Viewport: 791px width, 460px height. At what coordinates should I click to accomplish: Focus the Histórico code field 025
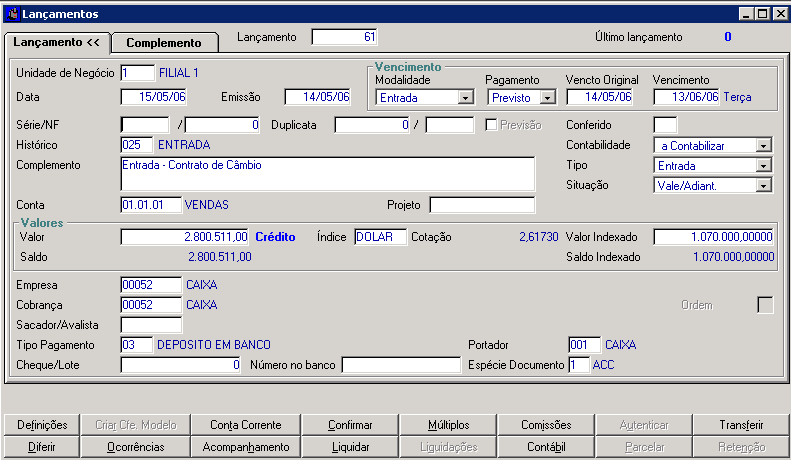click(x=137, y=145)
